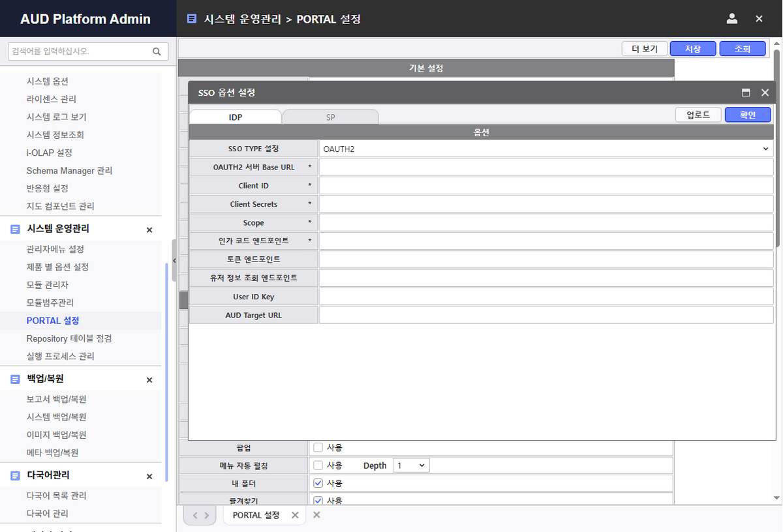Click the 업로드 button
783x532 pixels.
click(x=698, y=115)
